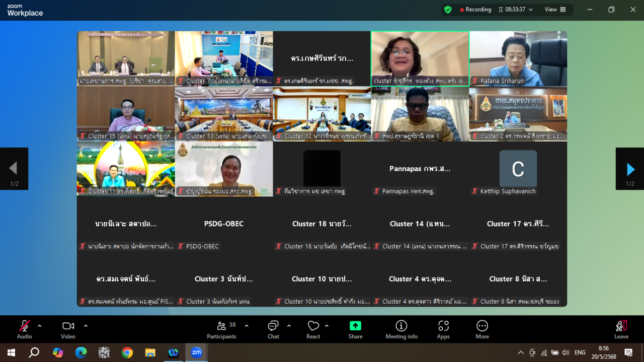
Task: Click the Recording indicator
Action: point(475,10)
